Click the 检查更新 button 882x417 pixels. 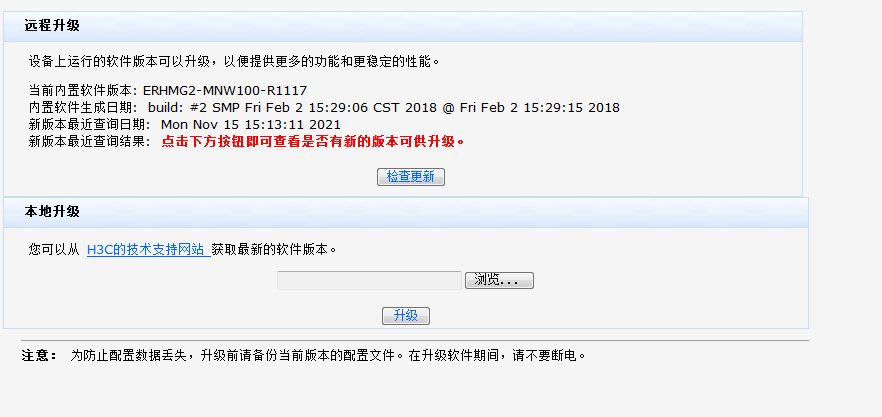coord(410,177)
